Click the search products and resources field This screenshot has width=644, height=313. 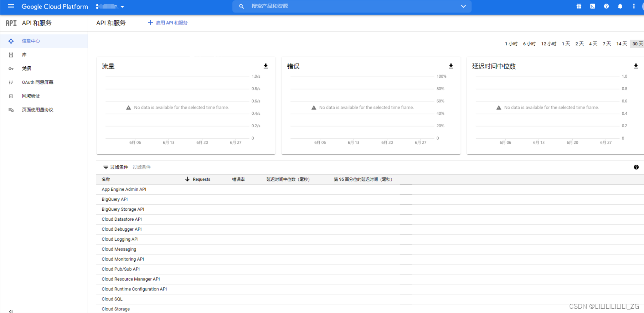[x=352, y=6]
